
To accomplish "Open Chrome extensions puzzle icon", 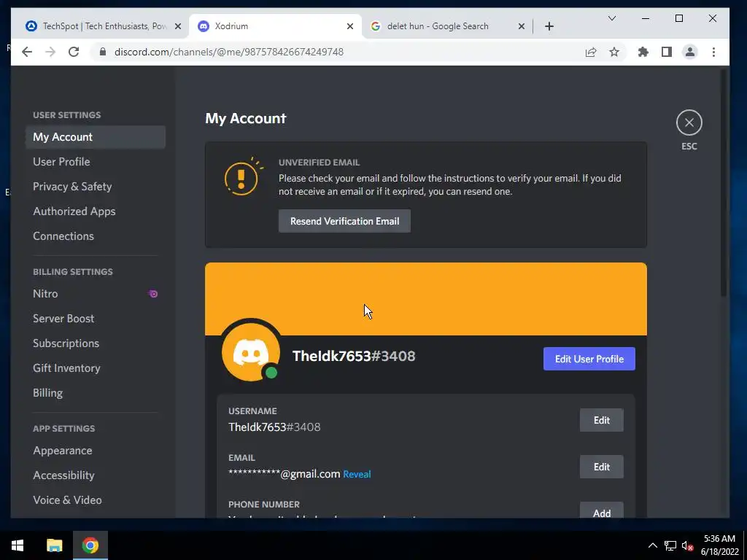I will [643, 52].
